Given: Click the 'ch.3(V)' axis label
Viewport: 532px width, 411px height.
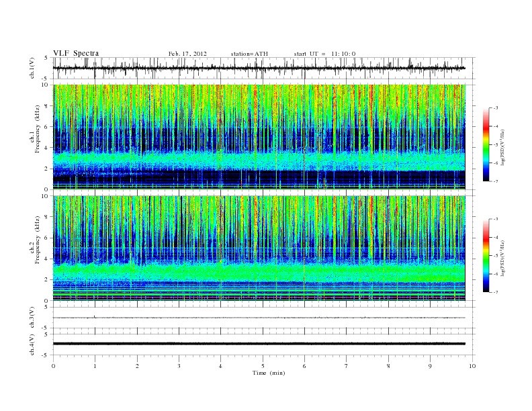Looking at the screenshot, I should point(32,318).
